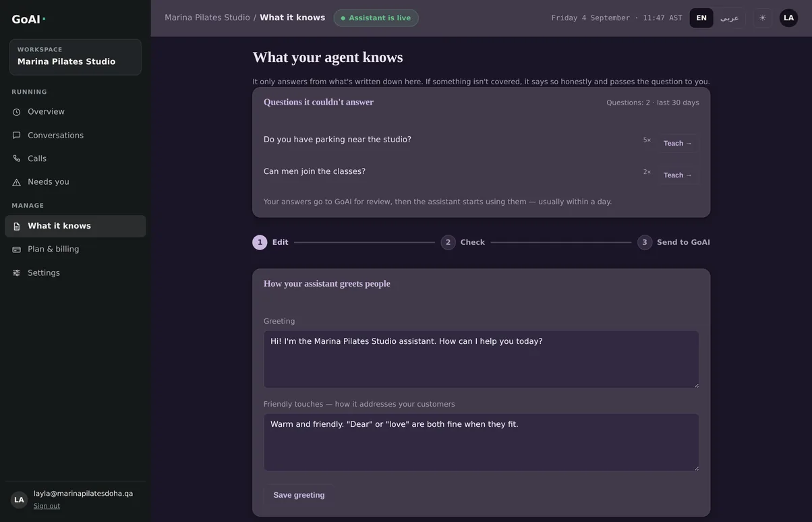Open the Marina Pilates Studio workspace selector
Screen dimensions: 812x522
[x=76, y=57]
